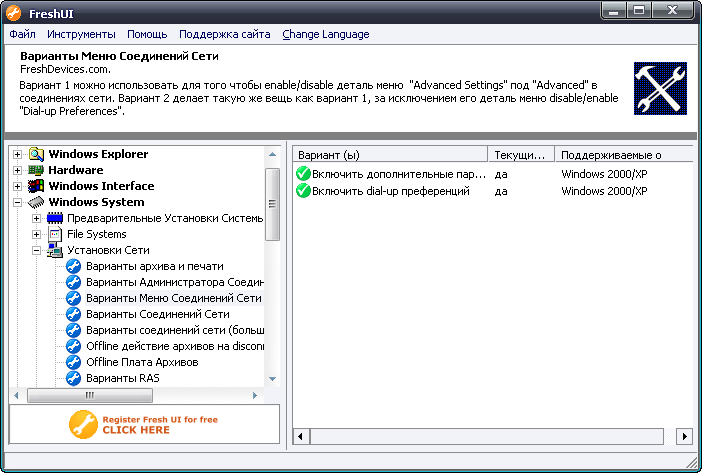The image size is (702, 473).
Task: Expand the Windows Interface tree node
Action: [x=17, y=187]
